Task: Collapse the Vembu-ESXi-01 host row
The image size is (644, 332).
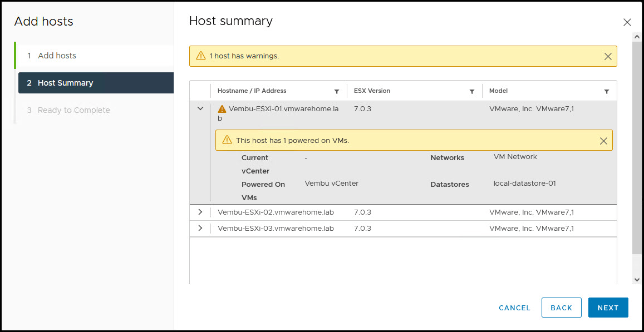Action: pos(200,109)
